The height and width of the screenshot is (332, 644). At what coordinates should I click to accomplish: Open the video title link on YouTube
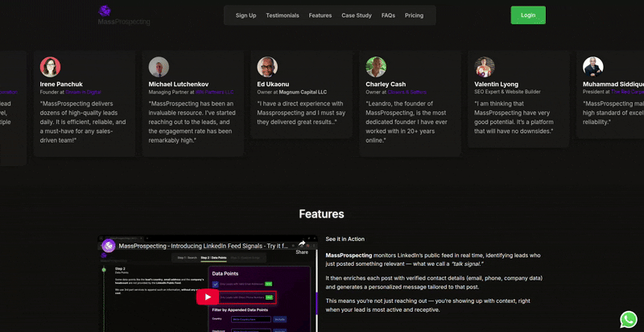204,246
